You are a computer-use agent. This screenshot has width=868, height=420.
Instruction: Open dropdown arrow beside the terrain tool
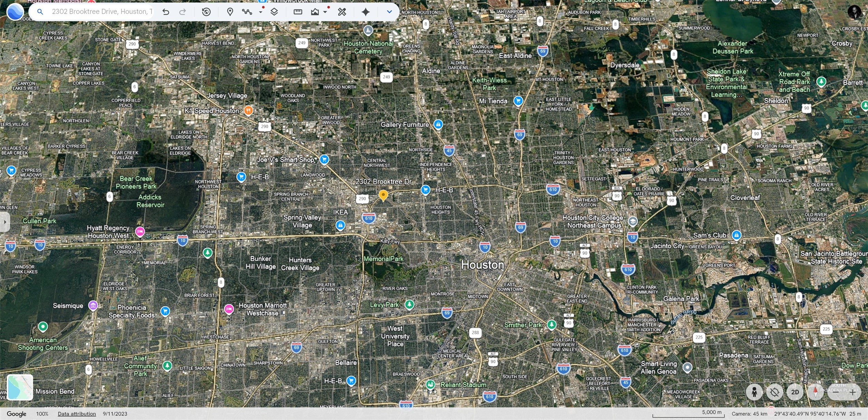point(325,12)
